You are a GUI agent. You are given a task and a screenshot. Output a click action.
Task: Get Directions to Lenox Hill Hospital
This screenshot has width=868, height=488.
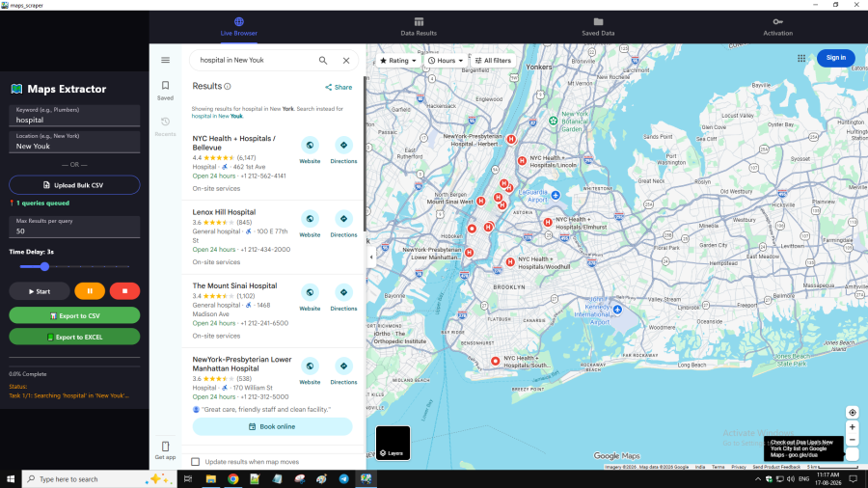click(343, 224)
